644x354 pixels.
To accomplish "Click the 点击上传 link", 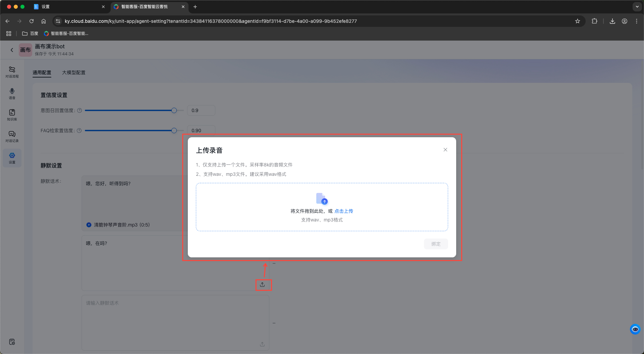I will point(343,211).
